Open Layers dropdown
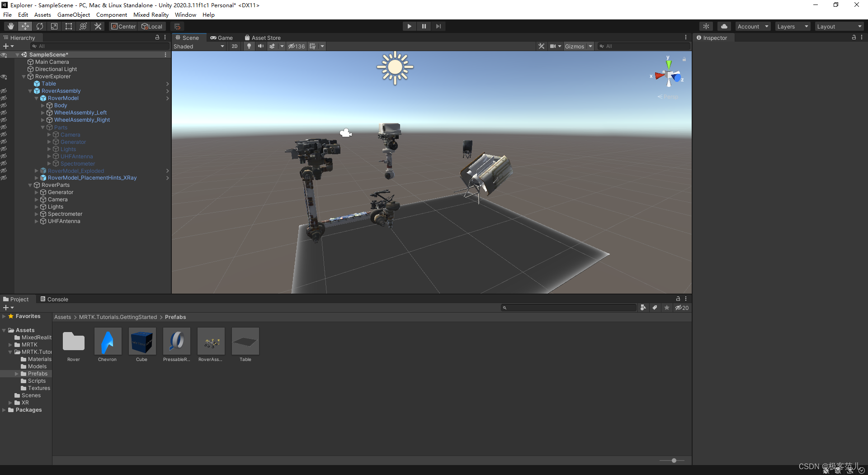Viewport: 868px width, 475px height. coord(793,26)
